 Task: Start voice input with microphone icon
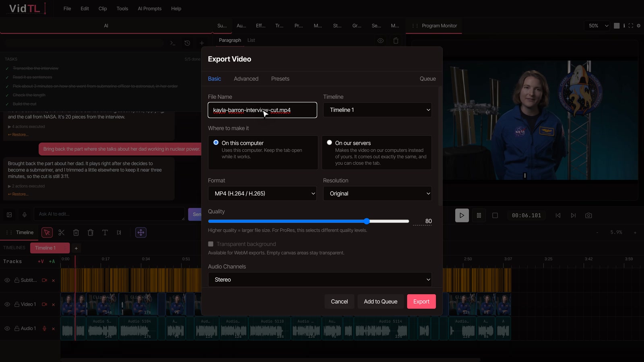click(x=25, y=215)
